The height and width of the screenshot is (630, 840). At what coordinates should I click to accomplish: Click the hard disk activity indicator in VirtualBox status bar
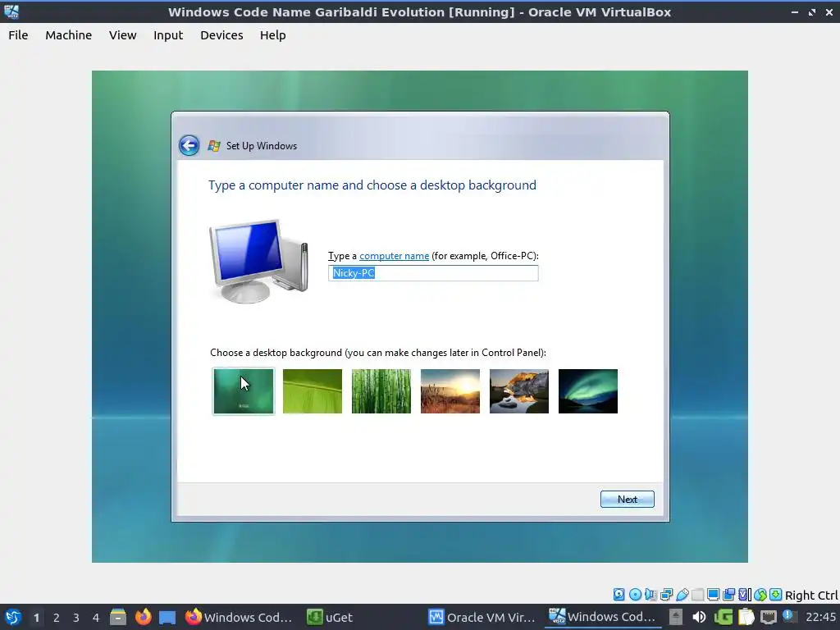coord(619,594)
